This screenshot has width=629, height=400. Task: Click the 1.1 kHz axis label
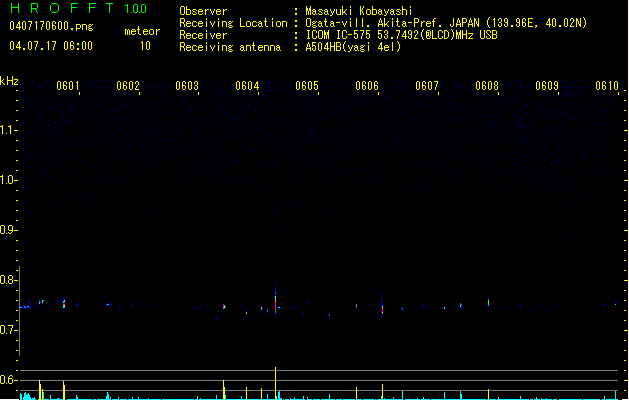[8, 130]
